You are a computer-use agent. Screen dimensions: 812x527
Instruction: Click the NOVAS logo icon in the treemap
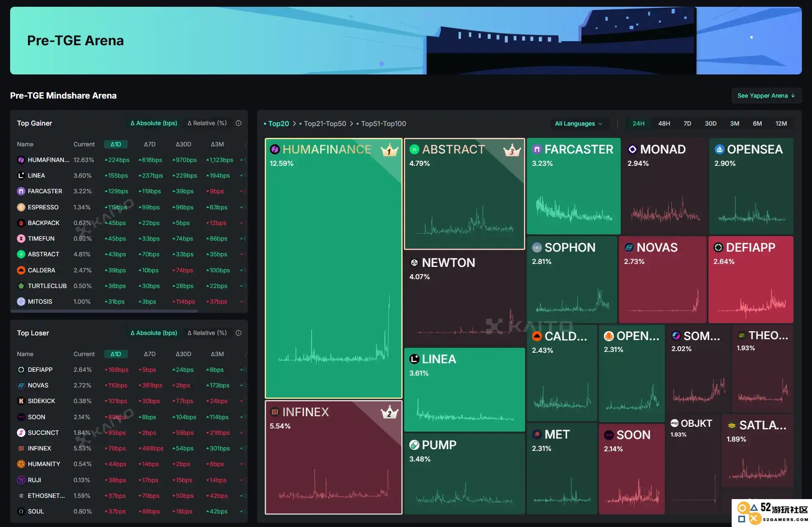[x=629, y=247]
